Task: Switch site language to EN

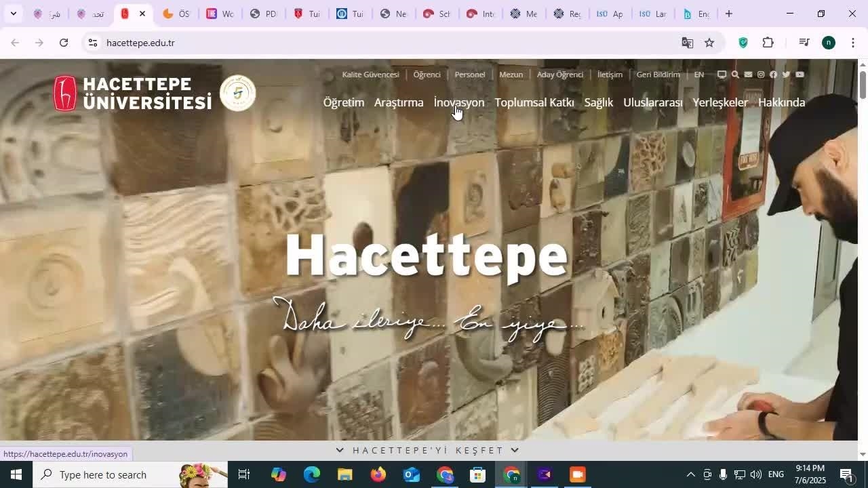Action: pos(698,75)
